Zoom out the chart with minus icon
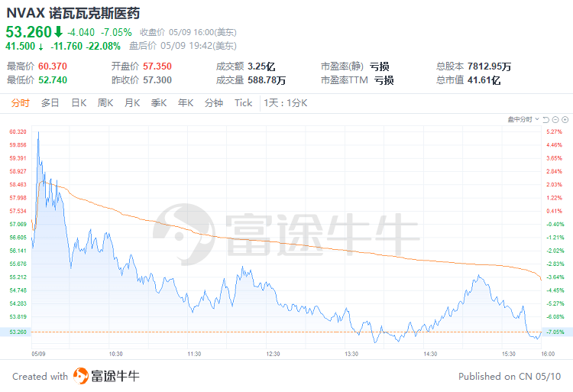The height and width of the screenshot is (392, 573). click(x=555, y=119)
